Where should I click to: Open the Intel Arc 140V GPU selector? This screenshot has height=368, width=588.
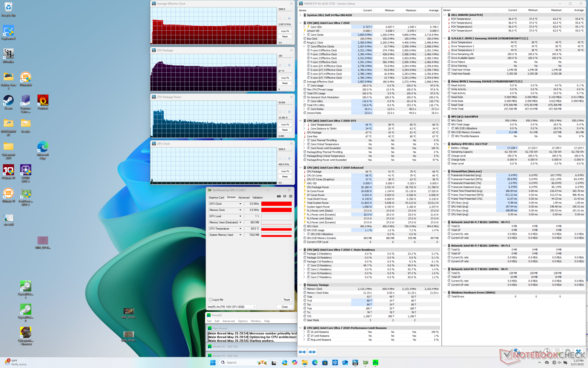[232, 307]
